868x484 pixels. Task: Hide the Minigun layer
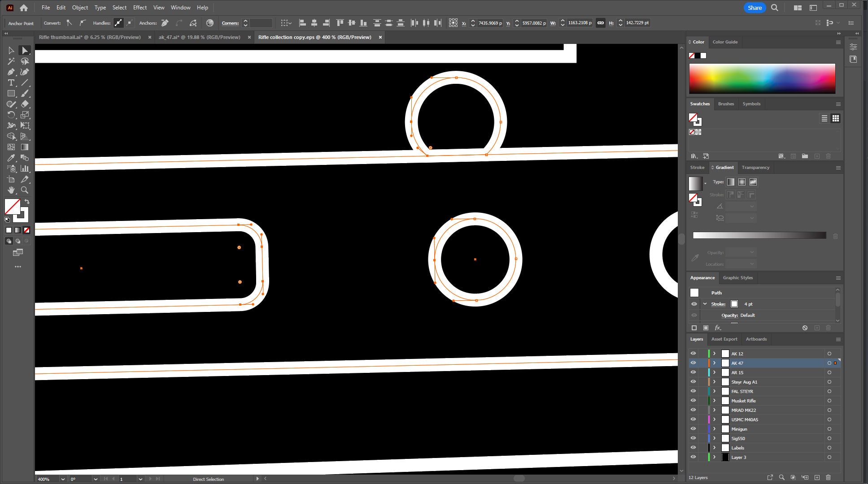pyautogui.click(x=693, y=429)
